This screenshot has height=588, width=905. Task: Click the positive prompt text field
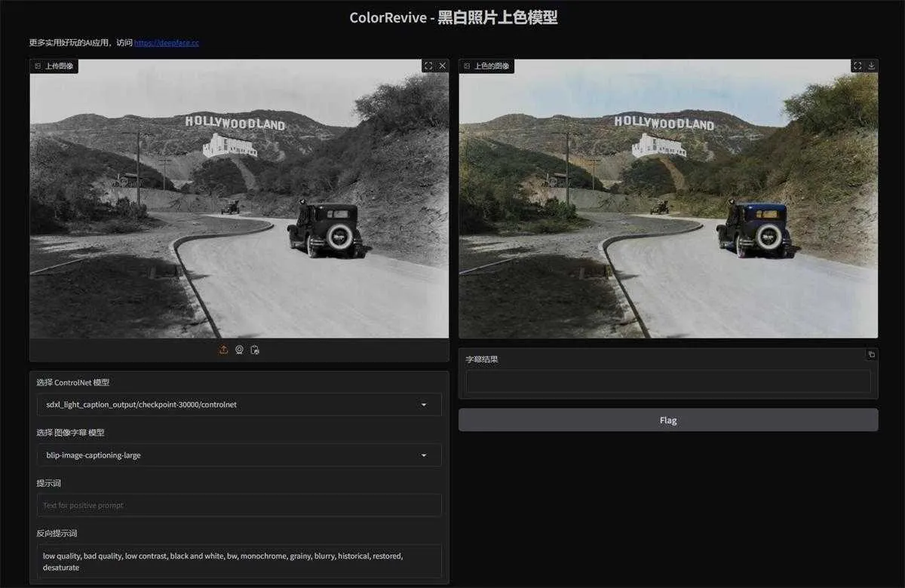point(238,505)
